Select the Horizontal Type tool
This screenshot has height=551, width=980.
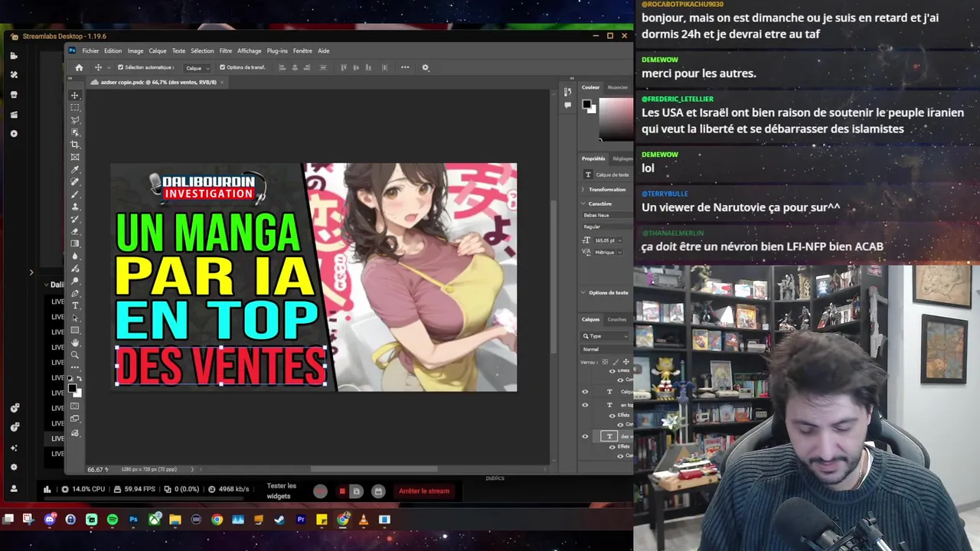tap(75, 305)
